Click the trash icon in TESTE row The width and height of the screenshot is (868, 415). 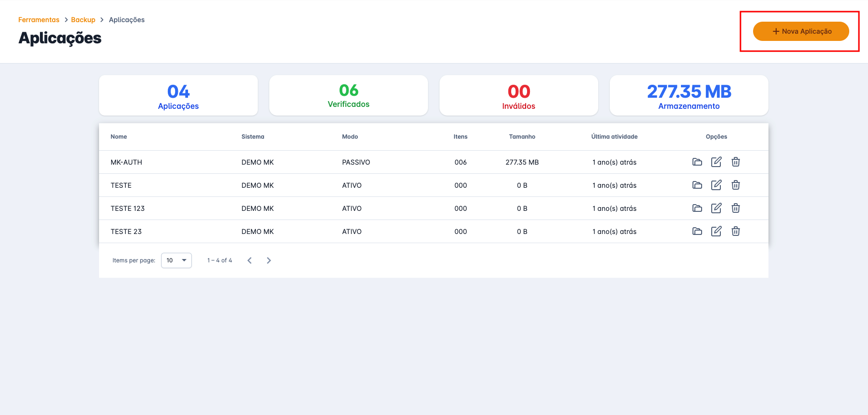pyautogui.click(x=735, y=185)
